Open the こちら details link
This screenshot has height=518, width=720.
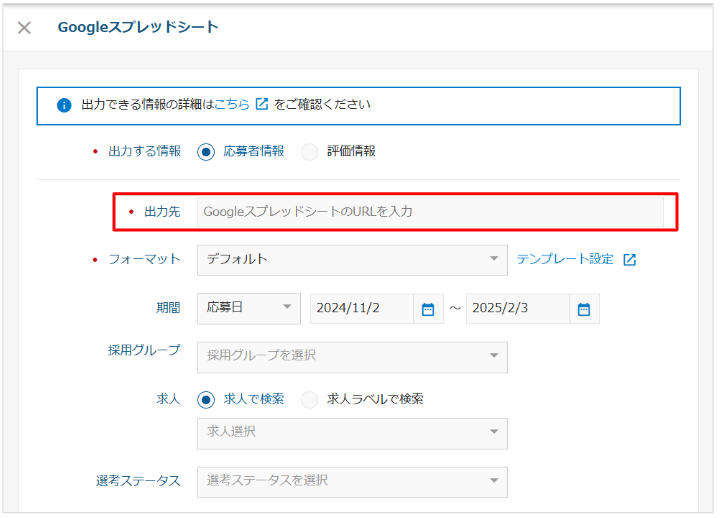pos(232,105)
